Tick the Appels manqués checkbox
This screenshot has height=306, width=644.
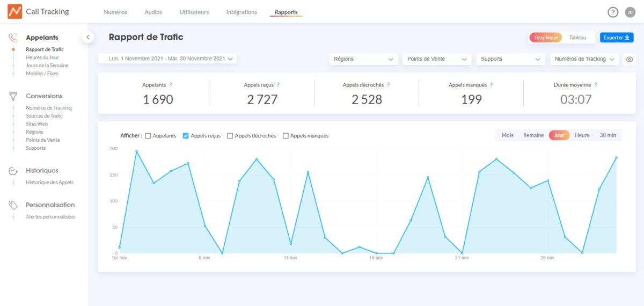[x=286, y=136]
